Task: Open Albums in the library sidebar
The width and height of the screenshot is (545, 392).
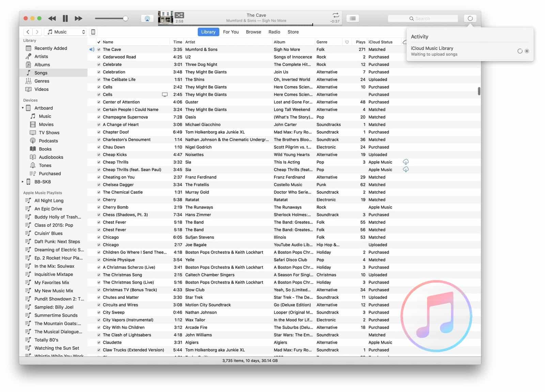Action: (x=53, y=65)
